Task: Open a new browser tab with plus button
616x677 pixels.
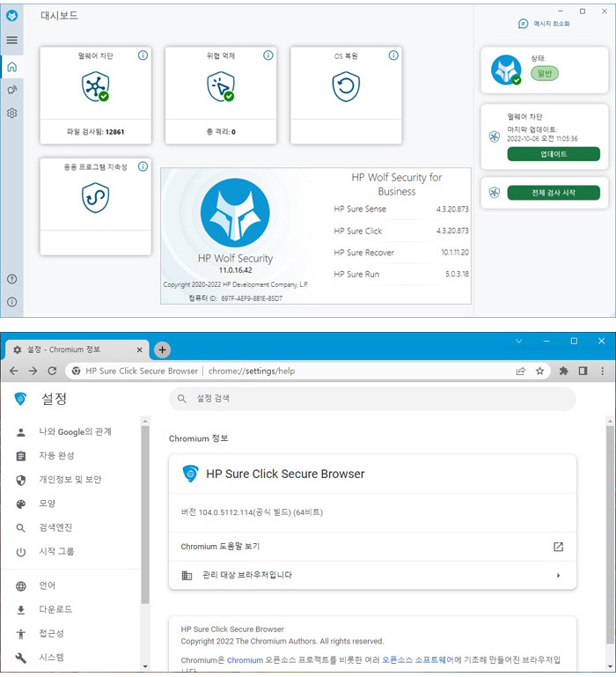Action: coord(162,350)
